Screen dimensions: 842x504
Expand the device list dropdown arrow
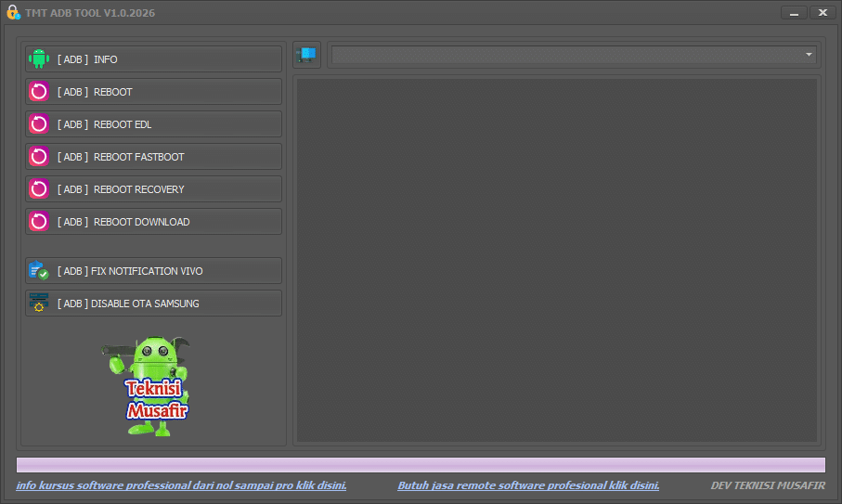(809, 55)
